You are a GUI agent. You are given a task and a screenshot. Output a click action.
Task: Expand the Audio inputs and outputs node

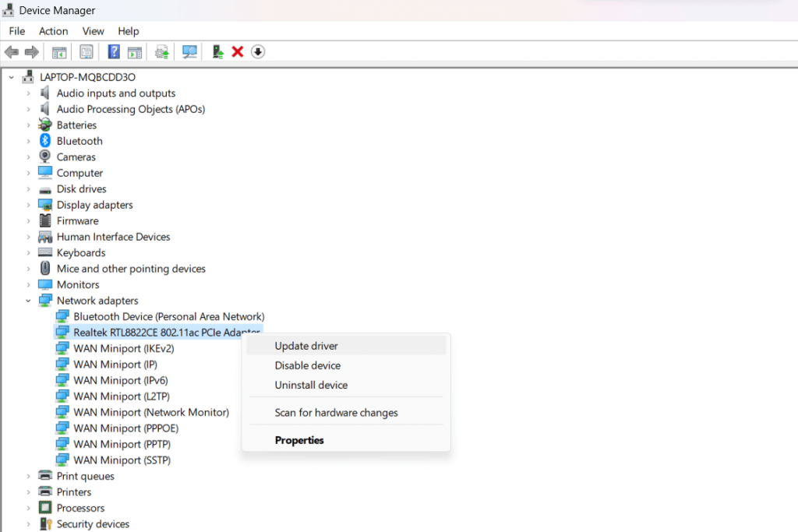tap(29, 93)
